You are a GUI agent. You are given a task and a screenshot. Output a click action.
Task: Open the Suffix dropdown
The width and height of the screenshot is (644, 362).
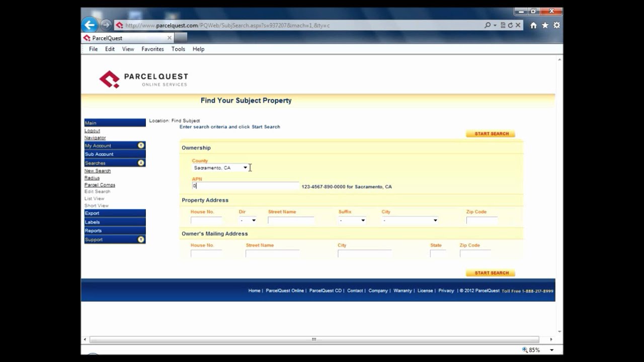click(352, 220)
